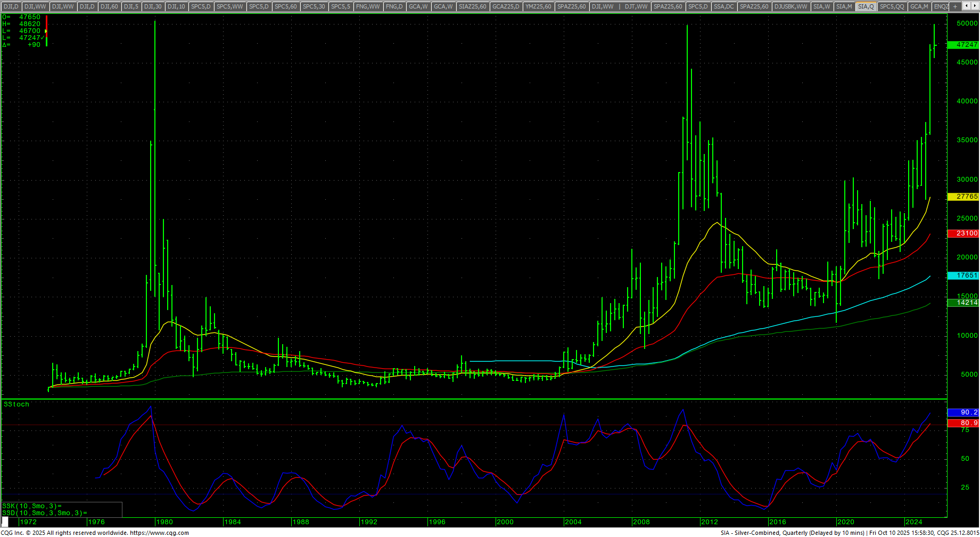
Task: Select the red stochastic value 80.9
Action: coord(963,423)
